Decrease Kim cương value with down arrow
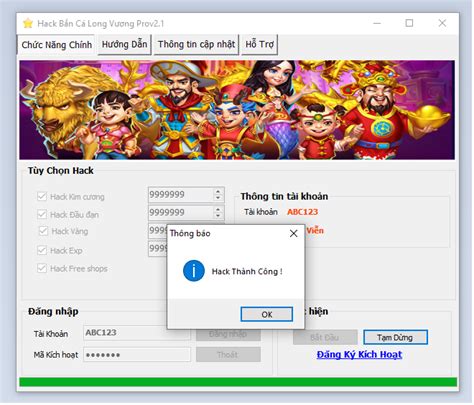 218,198
